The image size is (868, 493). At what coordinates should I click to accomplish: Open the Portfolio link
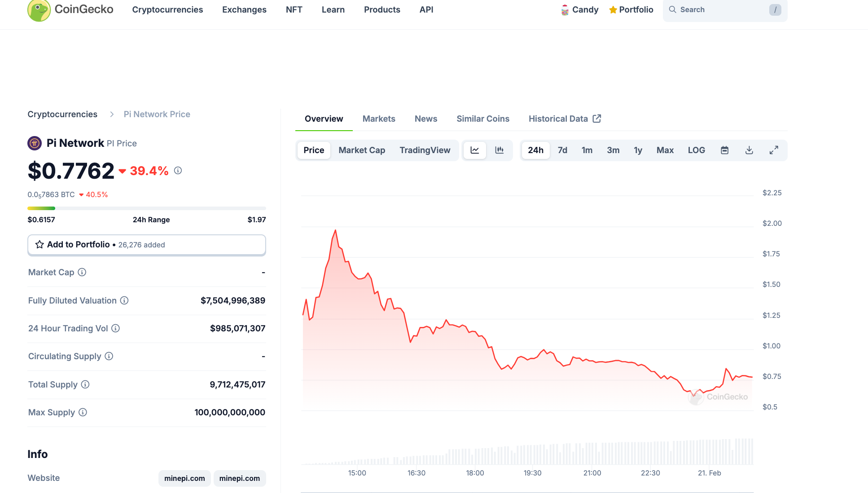pos(631,10)
